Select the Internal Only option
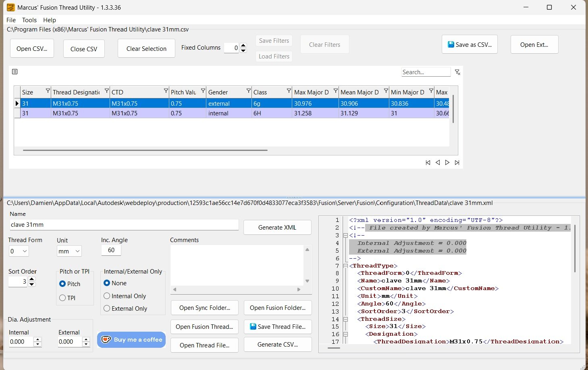This screenshot has width=588, height=370. [107, 296]
